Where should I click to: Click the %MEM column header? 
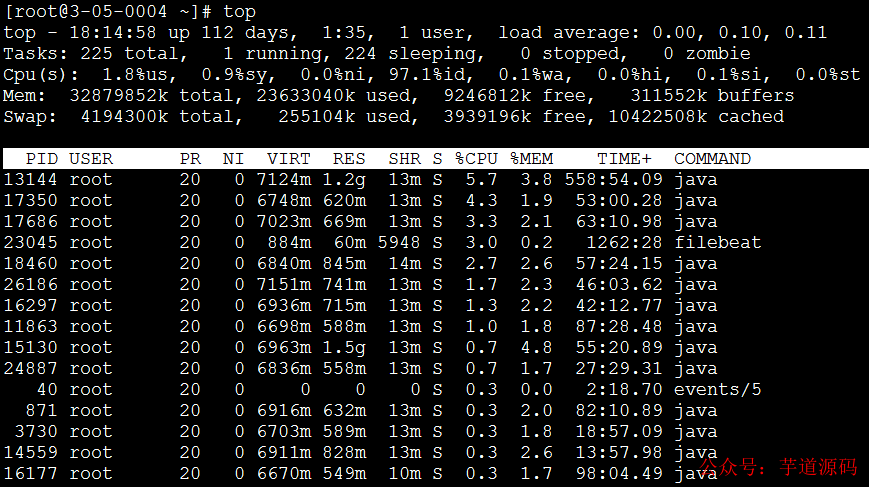pos(531,159)
